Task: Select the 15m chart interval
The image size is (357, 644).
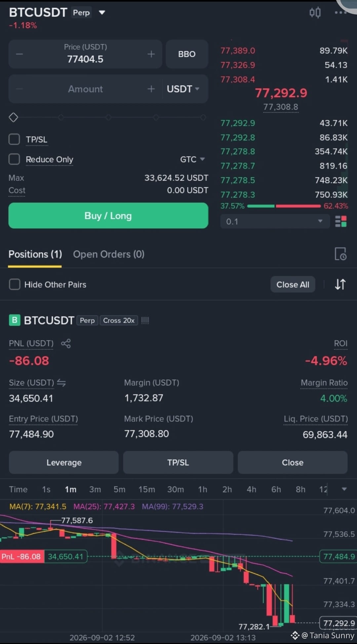Action: (x=147, y=489)
